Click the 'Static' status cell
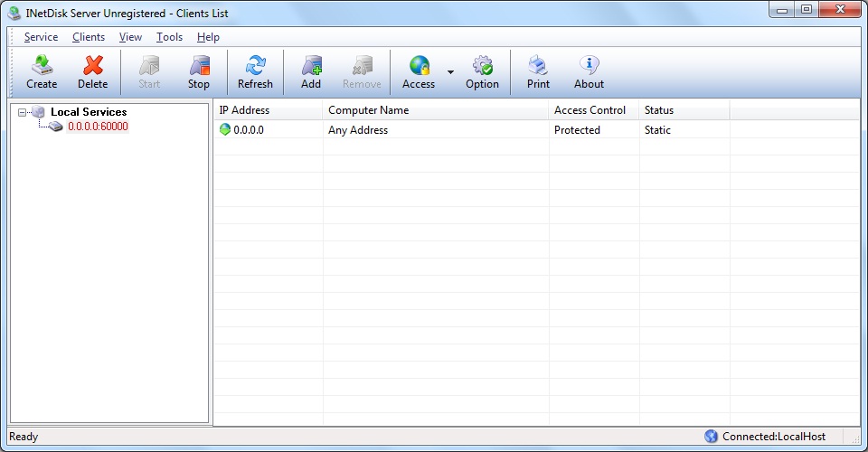 657,130
